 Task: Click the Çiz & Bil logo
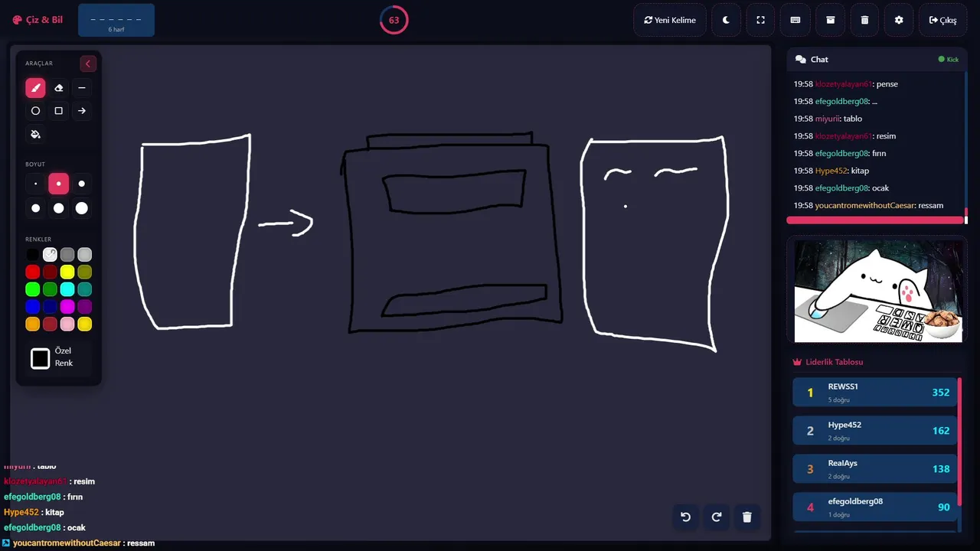click(38, 20)
